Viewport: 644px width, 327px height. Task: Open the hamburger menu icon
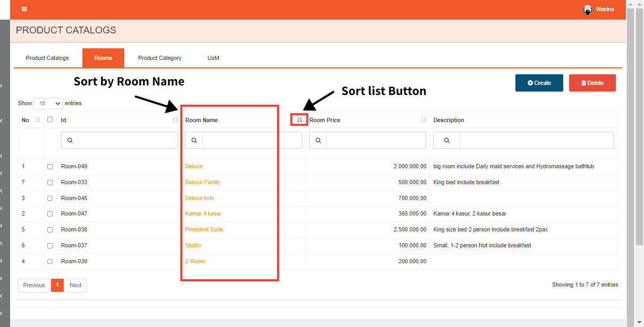24,9
